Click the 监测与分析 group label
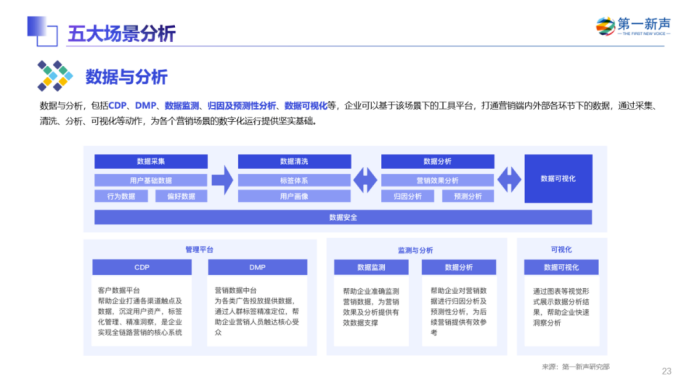This screenshot has width=700, height=387. [x=416, y=250]
